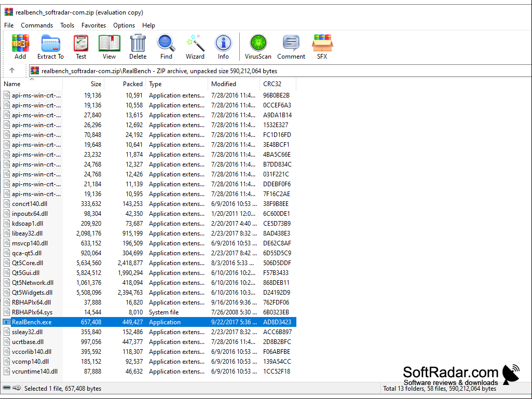The height and width of the screenshot is (399, 532).
Task: Click the vcruntime140.dll file icon
Action: [7, 372]
